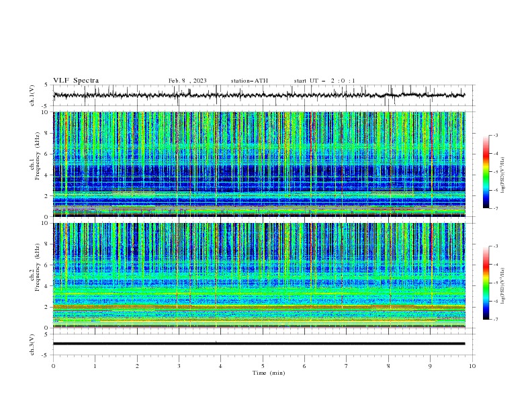532x411 pixels.
Task: Click the "8" kHz tick on ch.1 axis
Action: [48, 133]
